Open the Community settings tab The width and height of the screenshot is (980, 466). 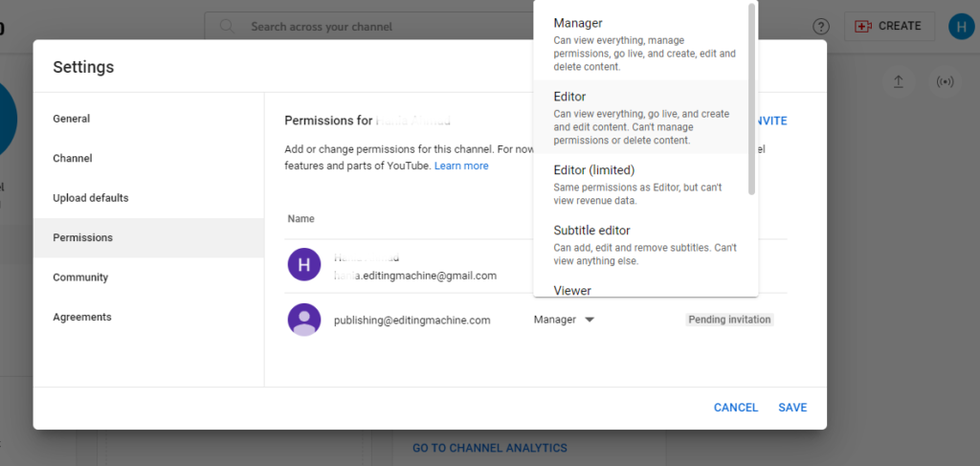[148, 277]
